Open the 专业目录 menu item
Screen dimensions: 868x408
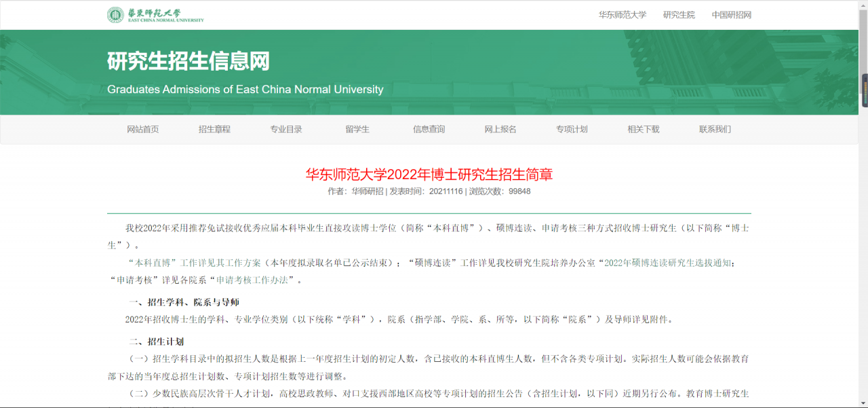[286, 130]
